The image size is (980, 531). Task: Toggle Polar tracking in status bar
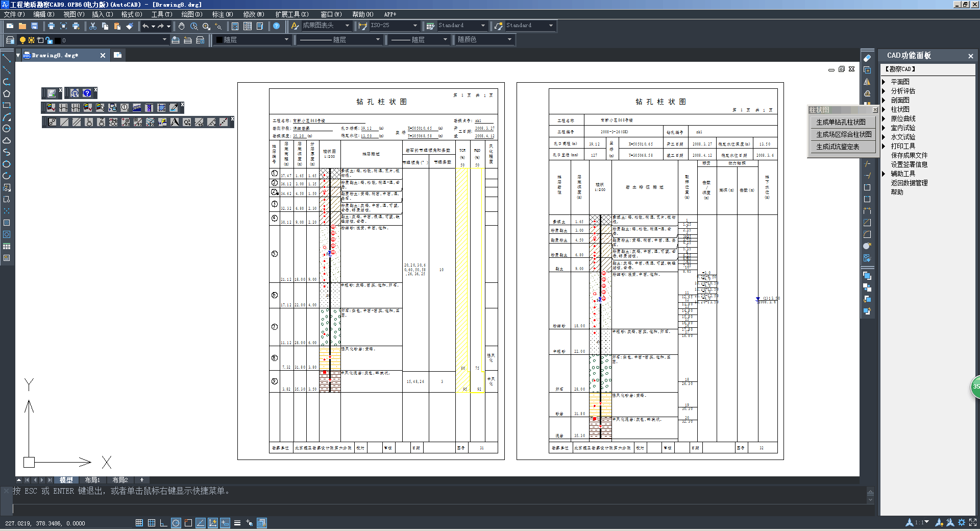[176, 523]
